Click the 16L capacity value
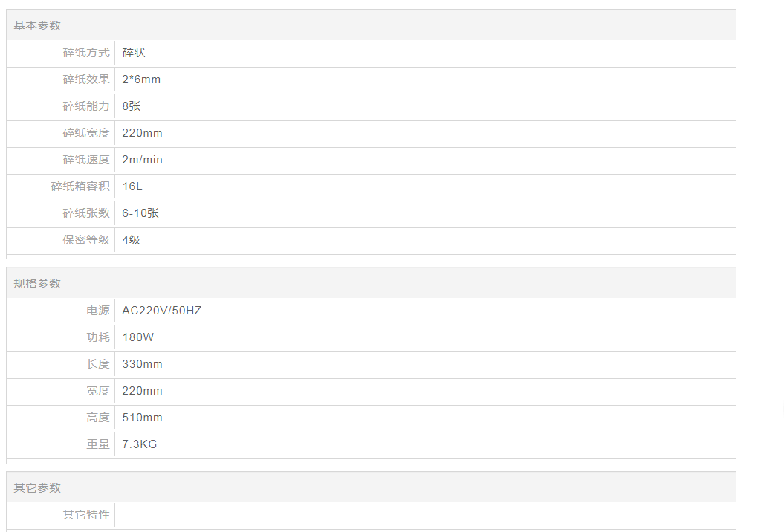The width and height of the screenshot is (784, 532). (x=132, y=186)
